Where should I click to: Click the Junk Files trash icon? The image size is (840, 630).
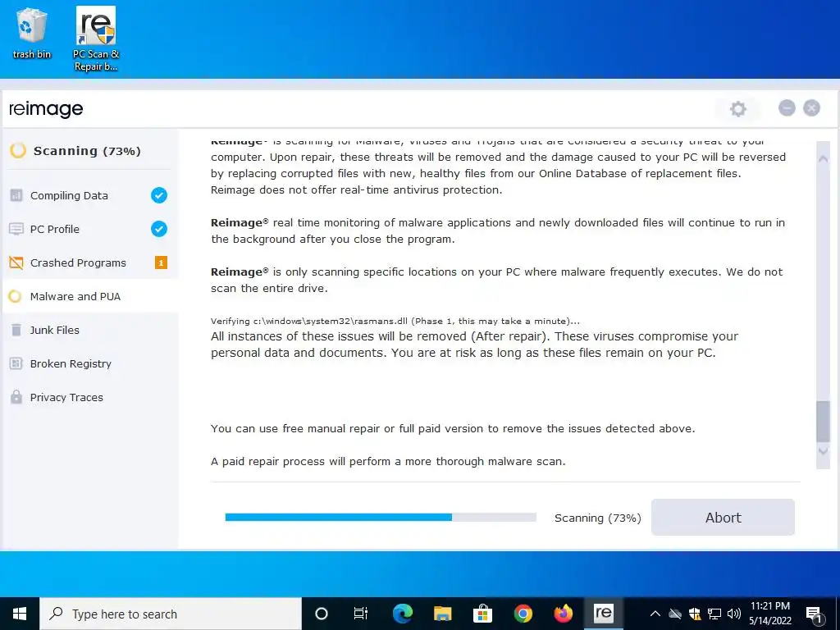(16, 330)
